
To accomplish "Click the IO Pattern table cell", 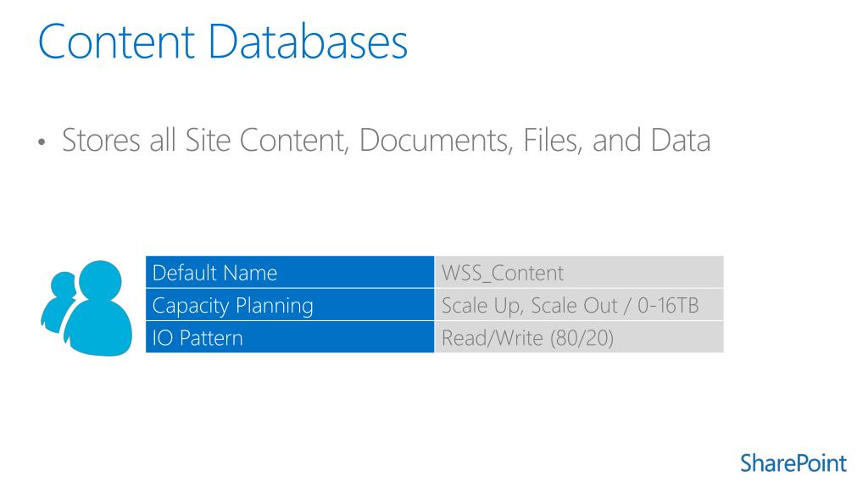I will coord(290,336).
